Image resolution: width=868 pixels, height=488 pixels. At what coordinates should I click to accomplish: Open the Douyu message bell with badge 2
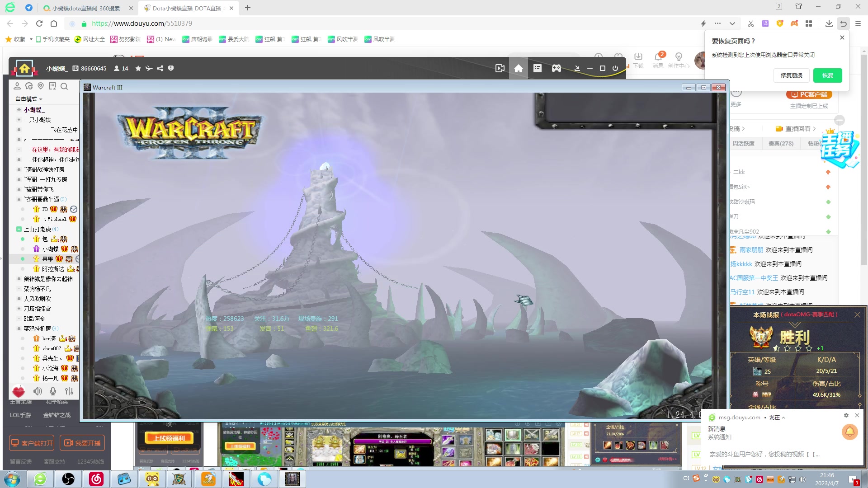coord(658,56)
